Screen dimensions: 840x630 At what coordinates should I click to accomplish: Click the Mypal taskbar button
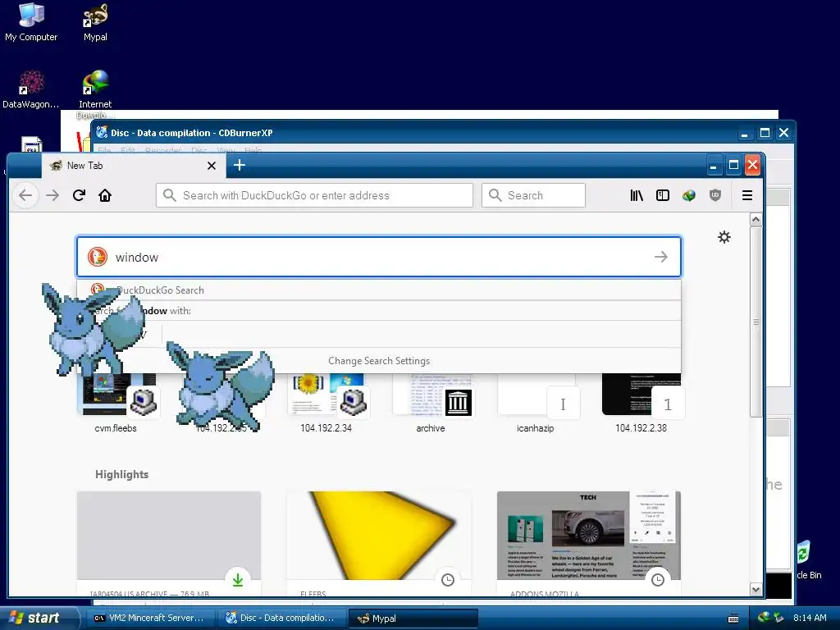[x=413, y=618]
